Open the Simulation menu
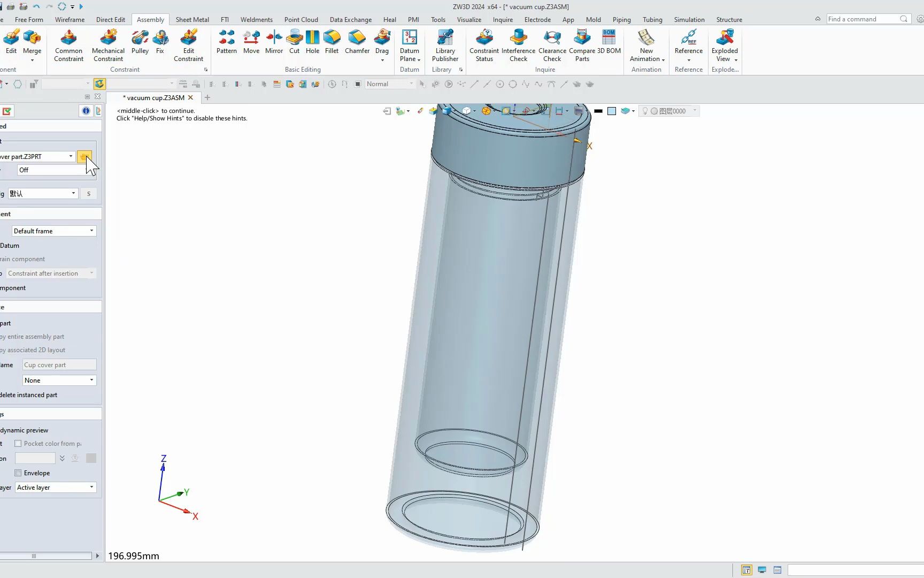Image resolution: width=924 pixels, height=578 pixels. pyautogui.click(x=689, y=19)
